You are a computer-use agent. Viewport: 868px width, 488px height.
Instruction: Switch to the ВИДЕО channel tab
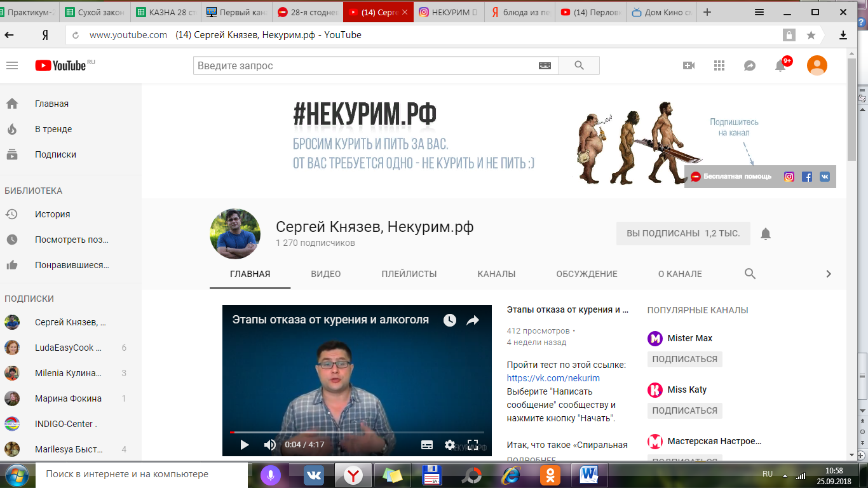point(326,274)
